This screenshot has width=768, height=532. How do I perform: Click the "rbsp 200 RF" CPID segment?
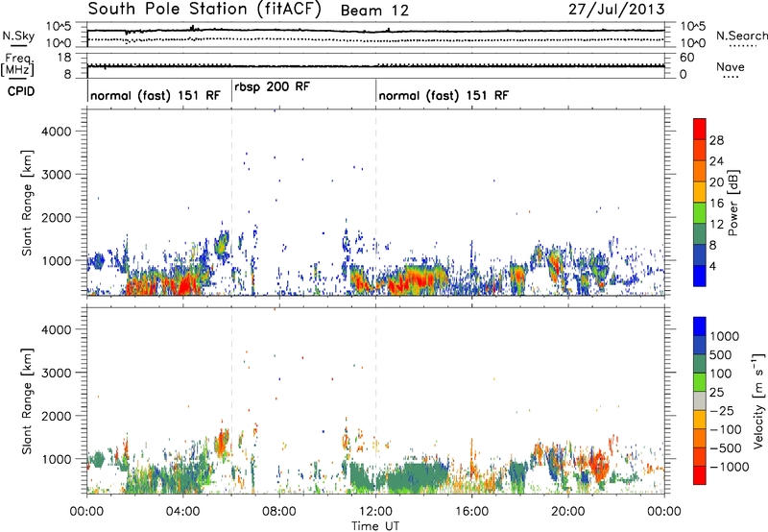(x=272, y=87)
